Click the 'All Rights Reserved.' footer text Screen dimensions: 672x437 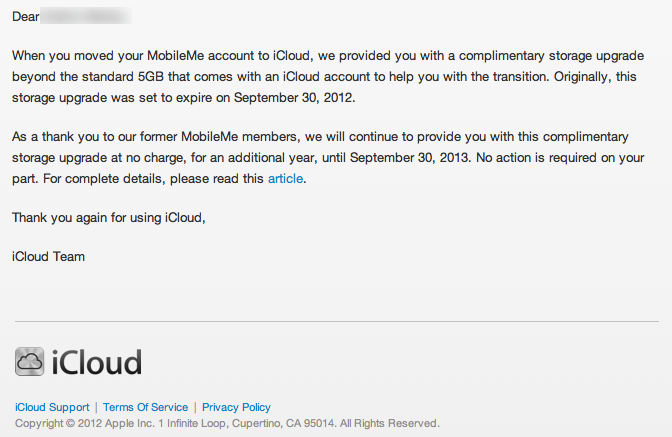coord(390,423)
